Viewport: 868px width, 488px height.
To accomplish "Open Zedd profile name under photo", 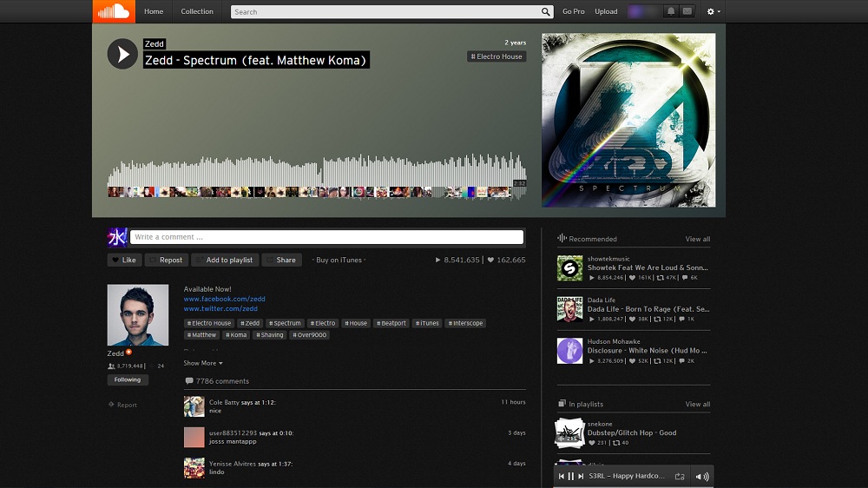I will click(x=115, y=353).
